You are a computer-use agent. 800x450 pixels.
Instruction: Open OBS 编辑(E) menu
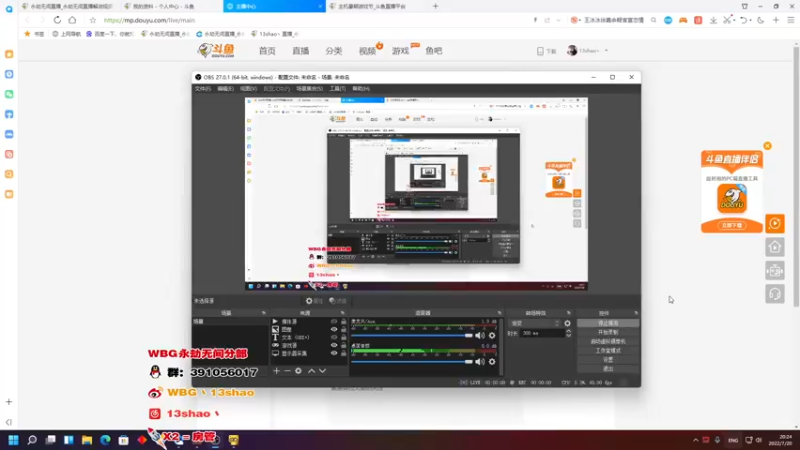(225, 89)
